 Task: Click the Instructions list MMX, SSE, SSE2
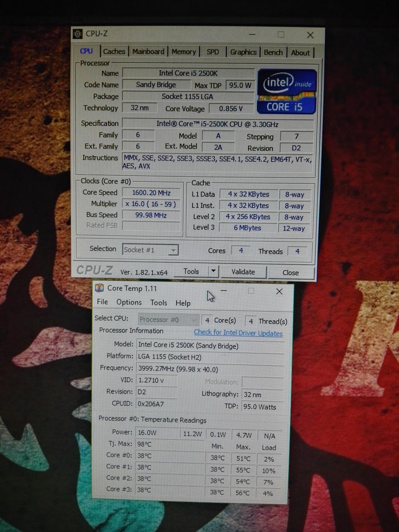pyautogui.click(x=218, y=162)
